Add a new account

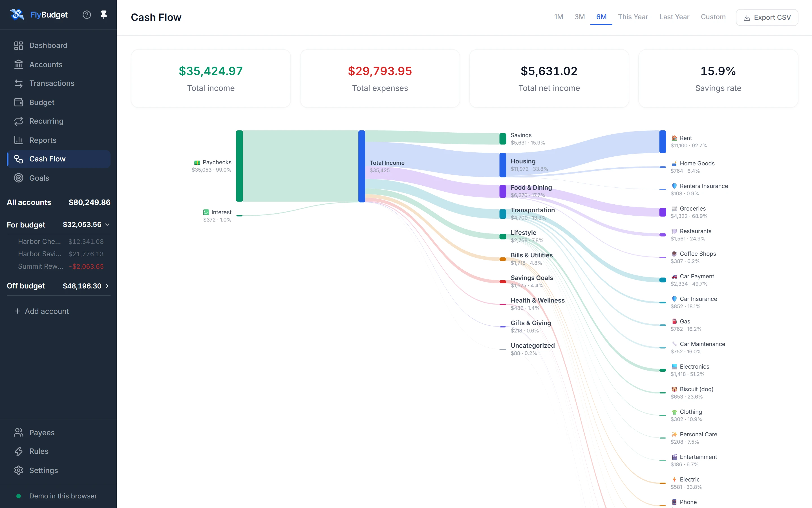point(42,311)
